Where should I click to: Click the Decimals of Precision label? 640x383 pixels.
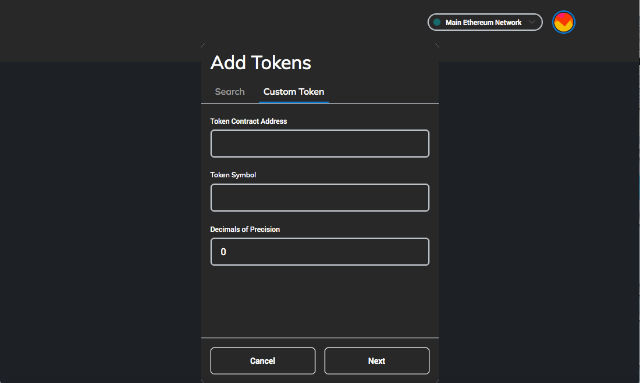click(x=245, y=229)
